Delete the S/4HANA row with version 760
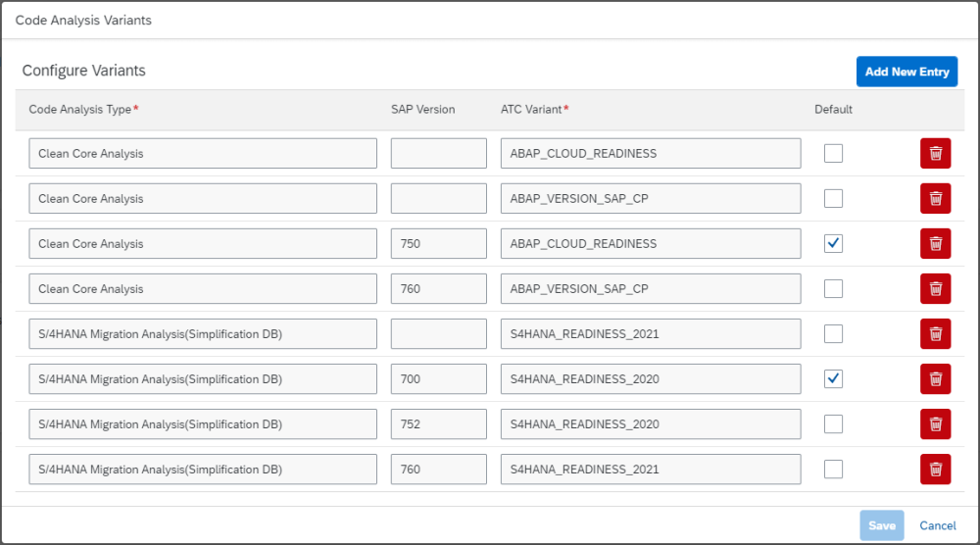The height and width of the screenshot is (545, 980). [x=935, y=469]
